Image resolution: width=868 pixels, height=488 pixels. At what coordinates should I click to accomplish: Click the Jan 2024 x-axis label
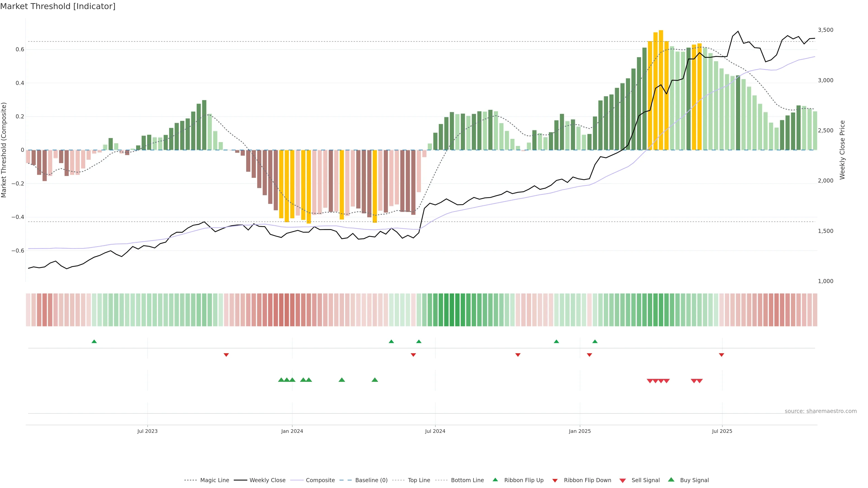(292, 431)
